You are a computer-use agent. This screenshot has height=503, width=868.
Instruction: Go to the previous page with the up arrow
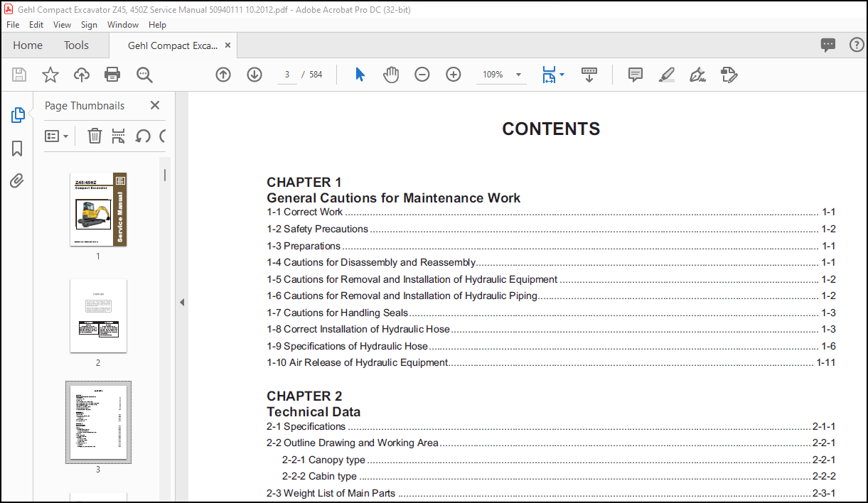pyautogui.click(x=223, y=75)
